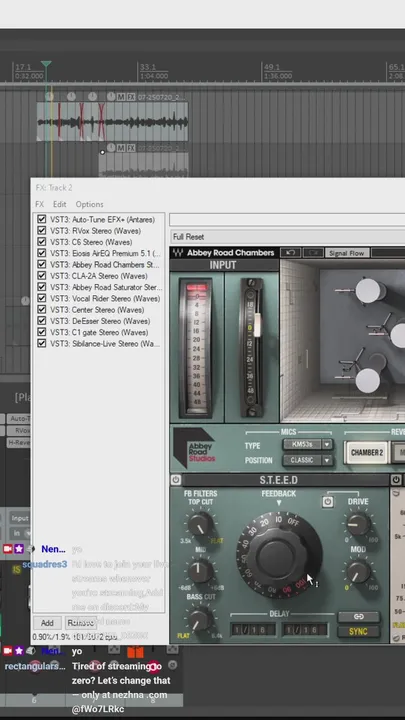Click the M mute button on the first media item
Screen dimensions: 405x720
[x=121, y=97]
